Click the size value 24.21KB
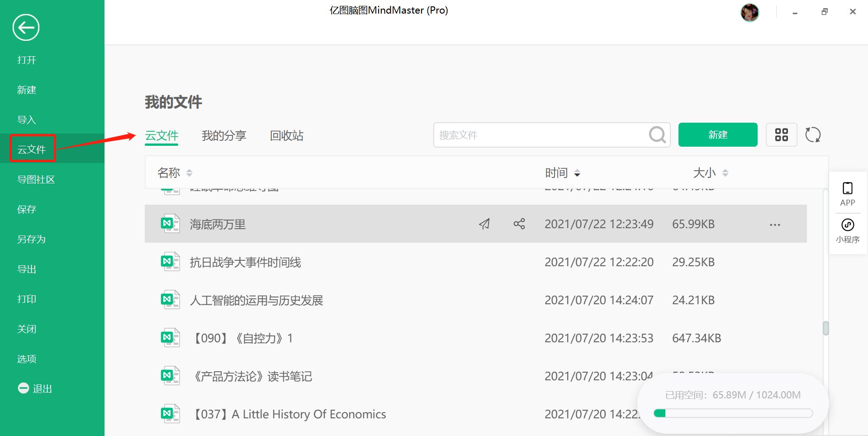 [x=693, y=300]
